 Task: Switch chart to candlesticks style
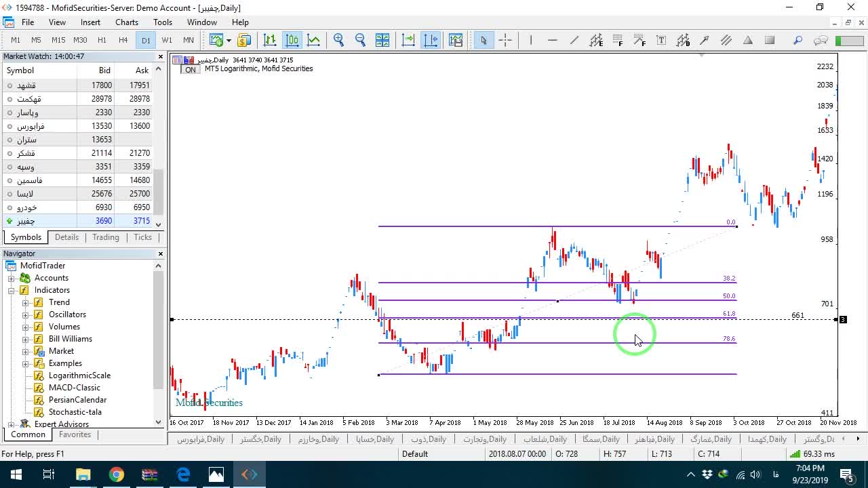click(x=292, y=40)
